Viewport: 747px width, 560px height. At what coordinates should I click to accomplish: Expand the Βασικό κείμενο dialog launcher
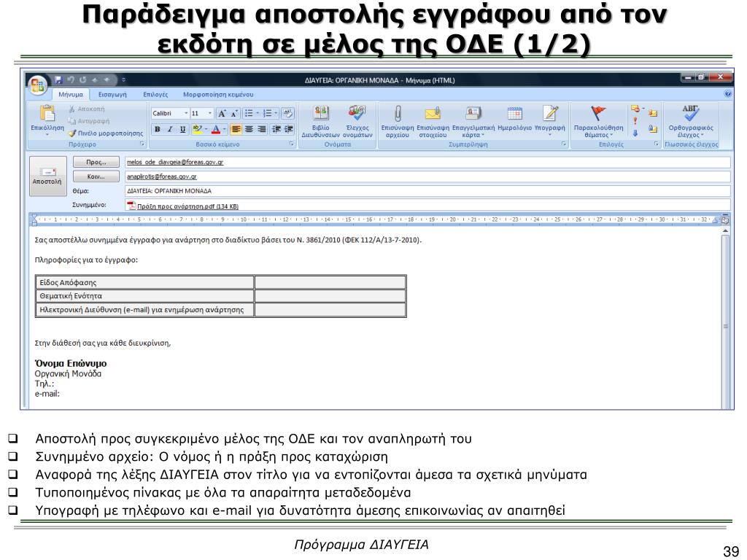(292, 144)
